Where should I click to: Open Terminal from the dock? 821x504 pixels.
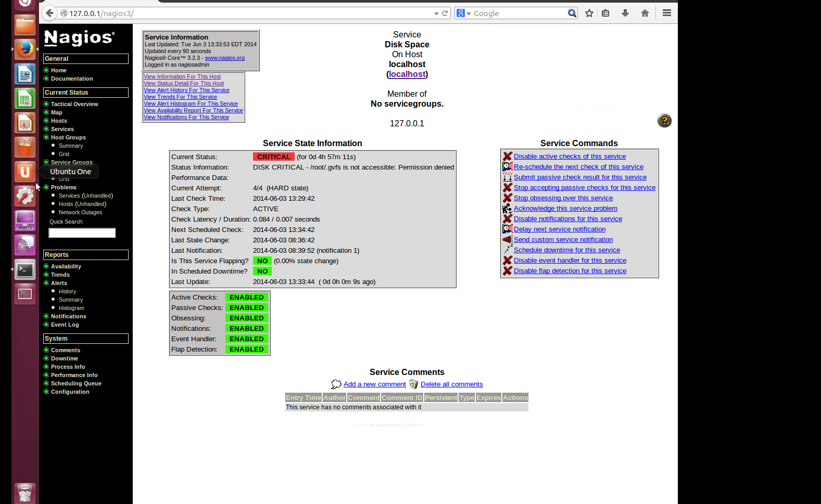click(x=24, y=269)
